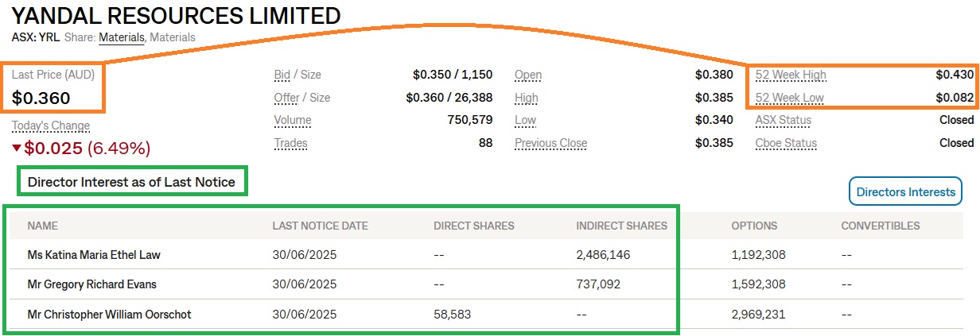Screen dimensions: 980x336
Task: Click the Last Notice Date column header
Action: click(x=320, y=226)
